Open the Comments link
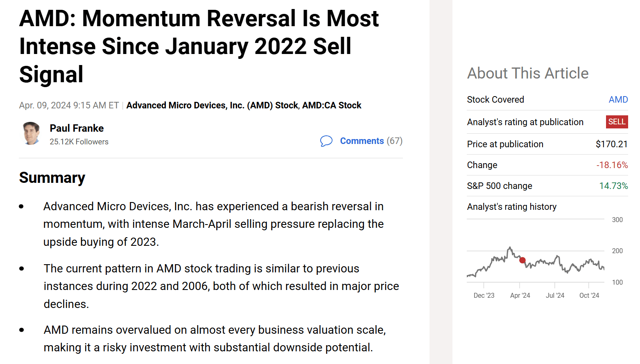 362,141
